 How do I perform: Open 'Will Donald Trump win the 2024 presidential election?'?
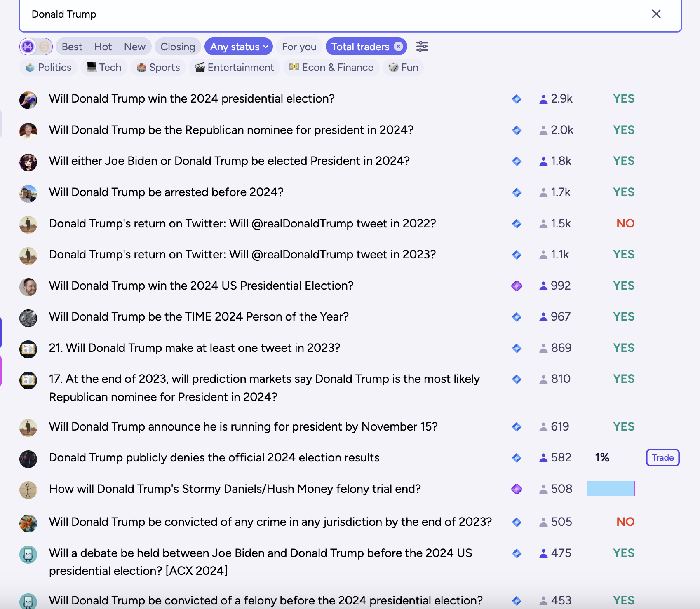tap(192, 99)
